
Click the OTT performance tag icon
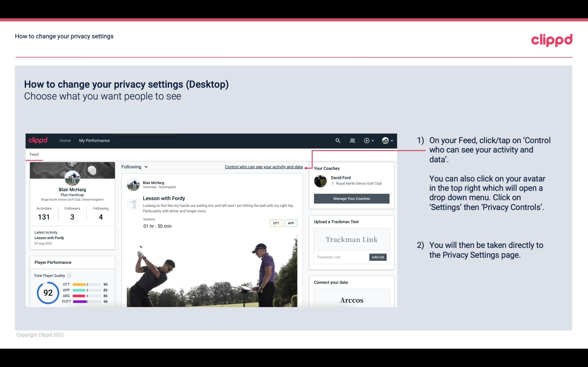click(x=275, y=223)
